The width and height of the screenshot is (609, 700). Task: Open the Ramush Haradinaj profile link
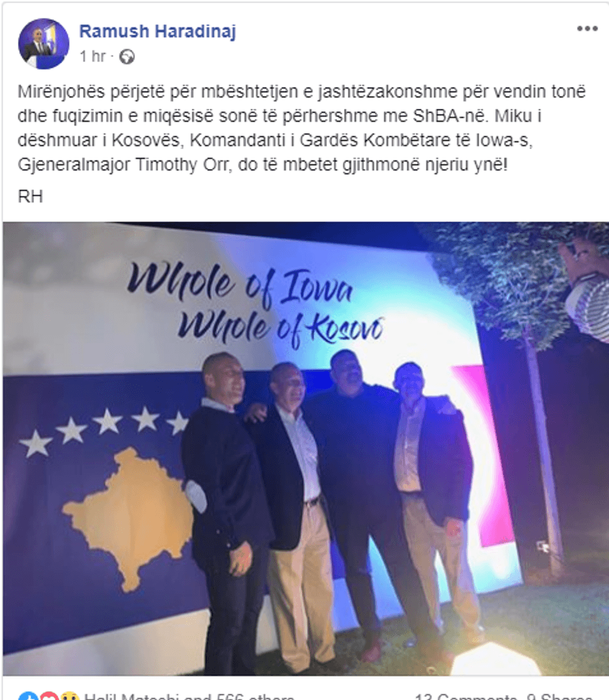coord(157,31)
